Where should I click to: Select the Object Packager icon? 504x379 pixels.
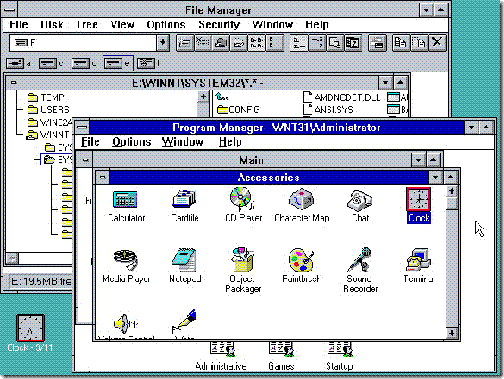(x=243, y=259)
